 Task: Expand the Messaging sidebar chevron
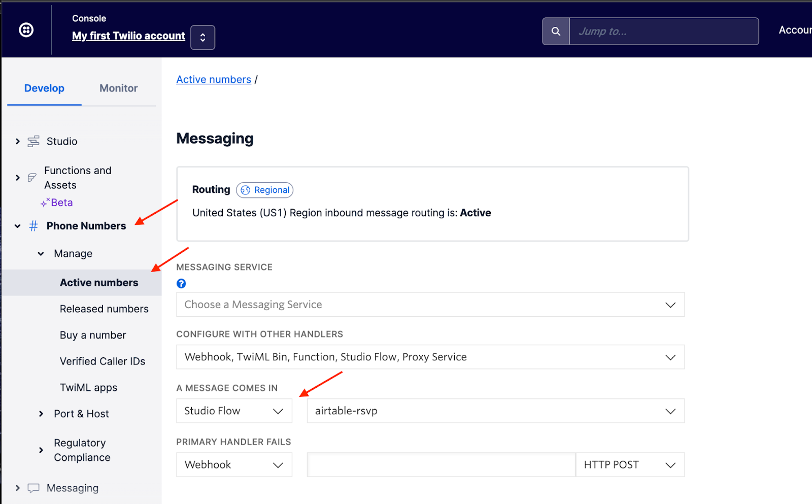[x=18, y=488]
